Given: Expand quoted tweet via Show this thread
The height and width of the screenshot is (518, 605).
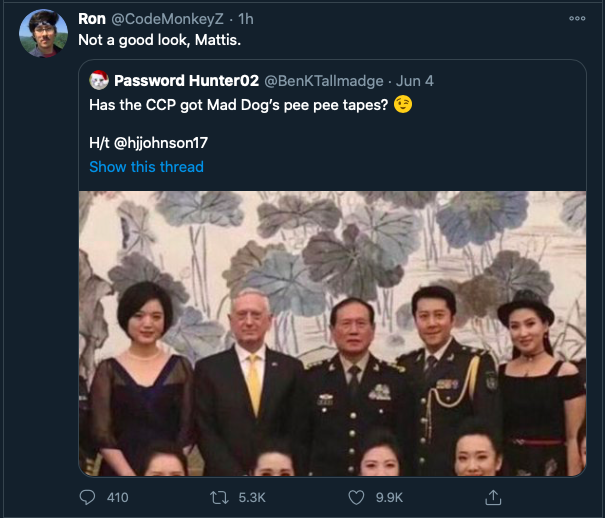Looking at the screenshot, I should (146, 167).
